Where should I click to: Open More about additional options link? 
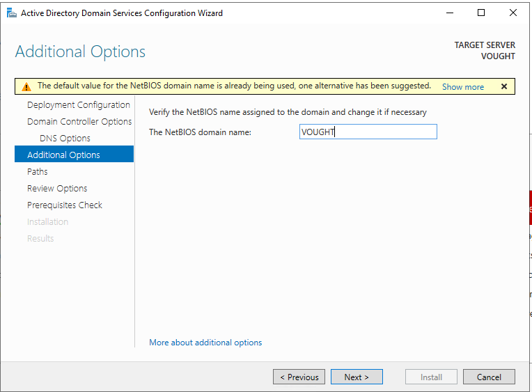pyautogui.click(x=205, y=343)
